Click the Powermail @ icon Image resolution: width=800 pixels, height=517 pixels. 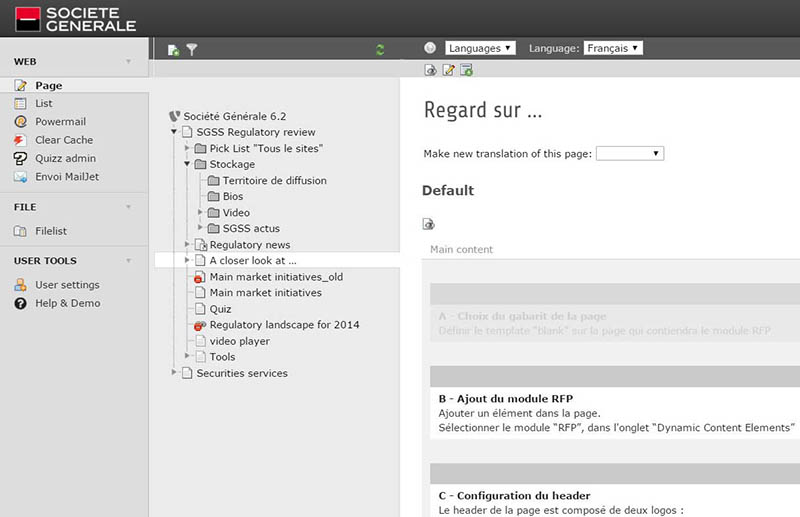click(x=20, y=121)
